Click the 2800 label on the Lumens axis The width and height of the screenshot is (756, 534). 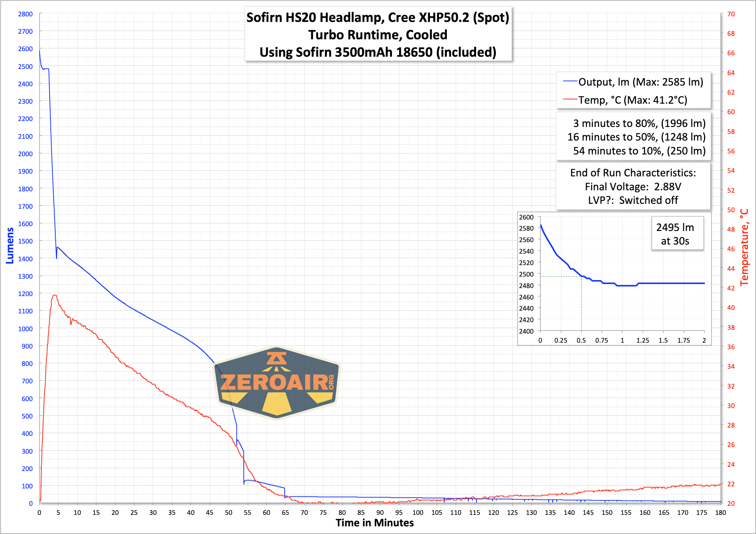pos(25,14)
